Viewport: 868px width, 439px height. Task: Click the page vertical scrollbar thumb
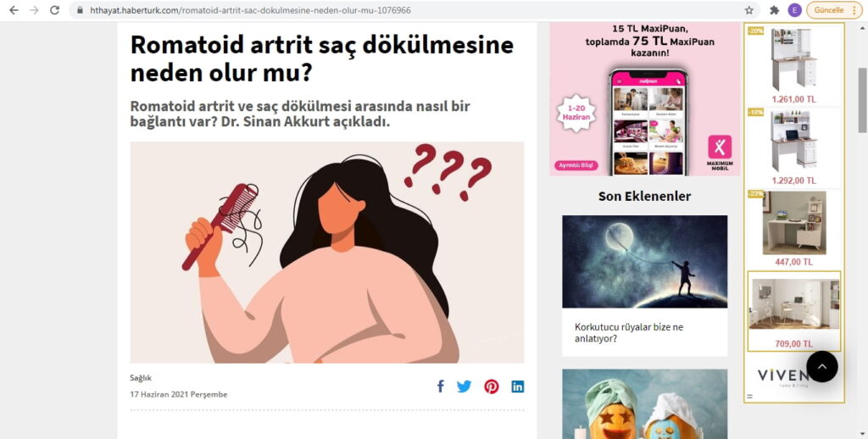click(x=862, y=100)
